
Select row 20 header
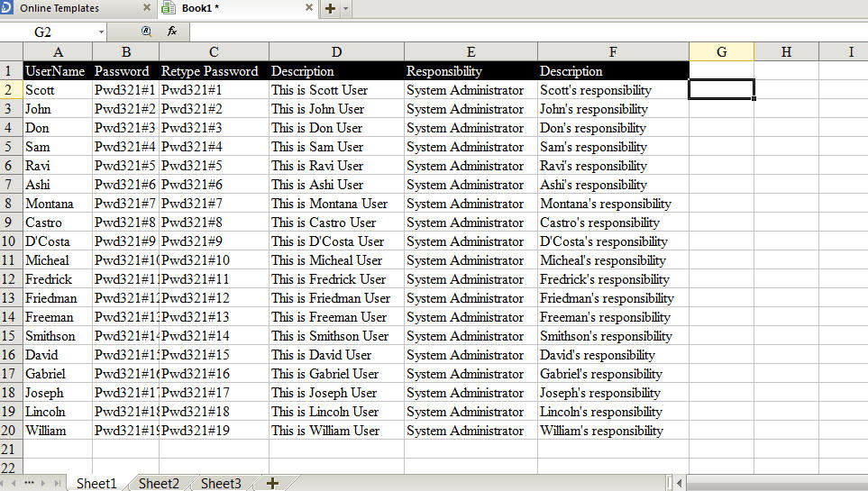tap(11, 431)
